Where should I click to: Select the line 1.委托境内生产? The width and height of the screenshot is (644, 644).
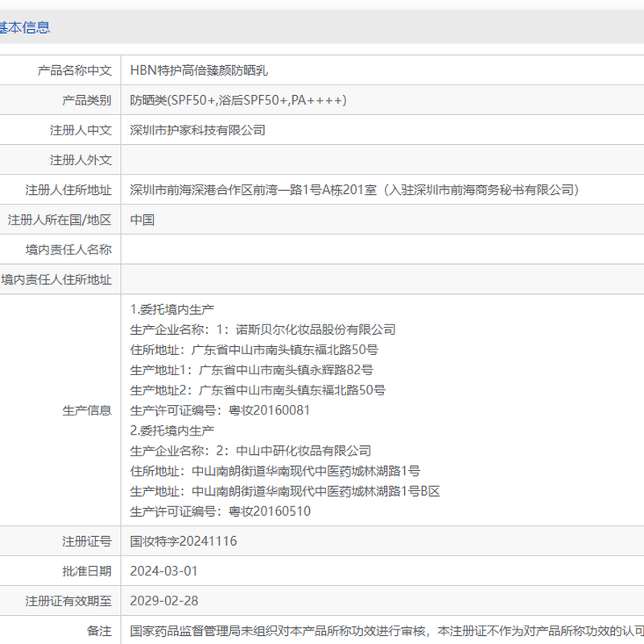coord(172,310)
